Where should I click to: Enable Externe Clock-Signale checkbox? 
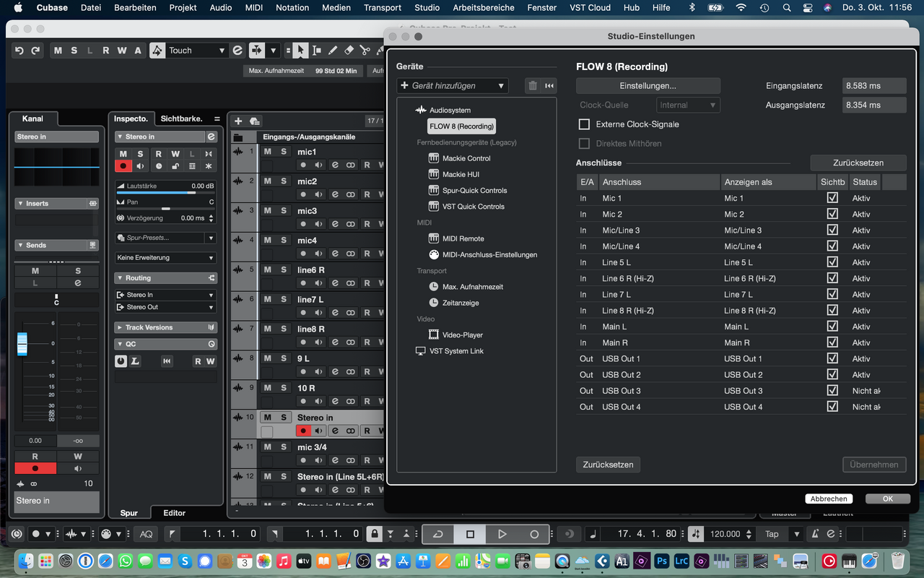tap(584, 124)
